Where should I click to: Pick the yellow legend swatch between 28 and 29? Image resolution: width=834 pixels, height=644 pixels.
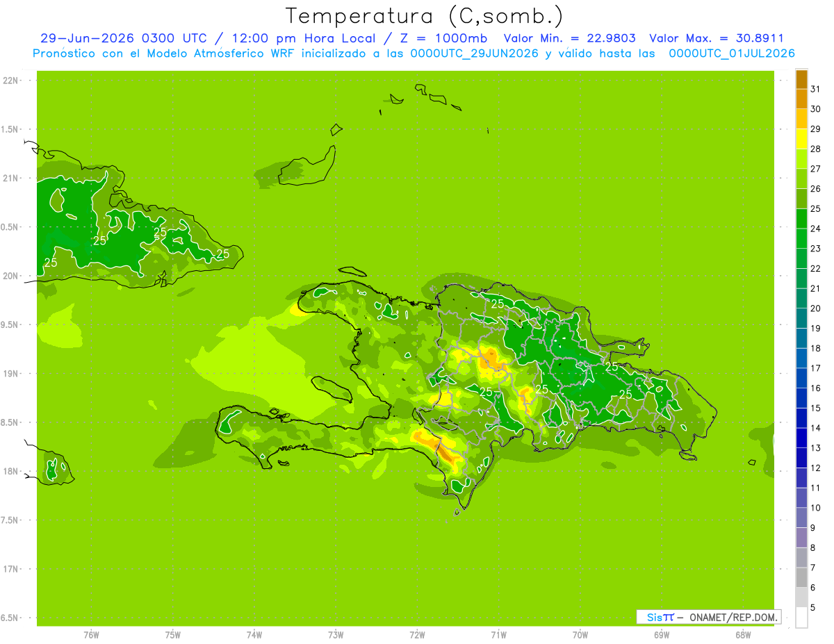801,139
